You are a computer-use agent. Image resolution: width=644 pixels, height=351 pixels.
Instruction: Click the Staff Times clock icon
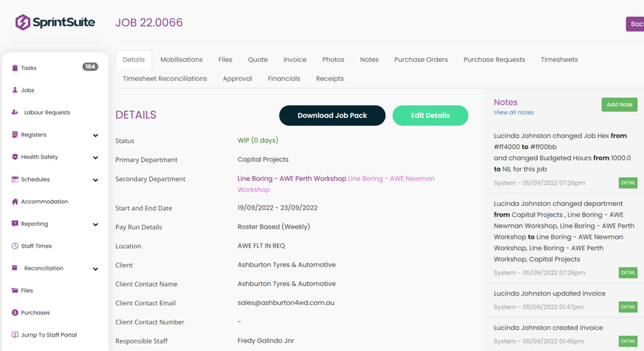click(x=15, y=246)
